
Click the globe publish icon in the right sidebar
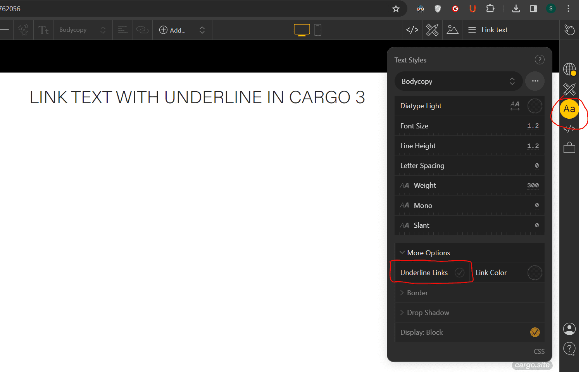pos(569,70)
